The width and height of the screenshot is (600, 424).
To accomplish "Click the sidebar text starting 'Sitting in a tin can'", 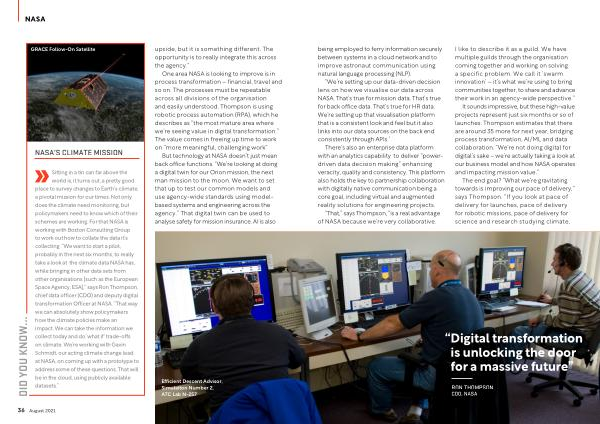I will click(86, 279).
